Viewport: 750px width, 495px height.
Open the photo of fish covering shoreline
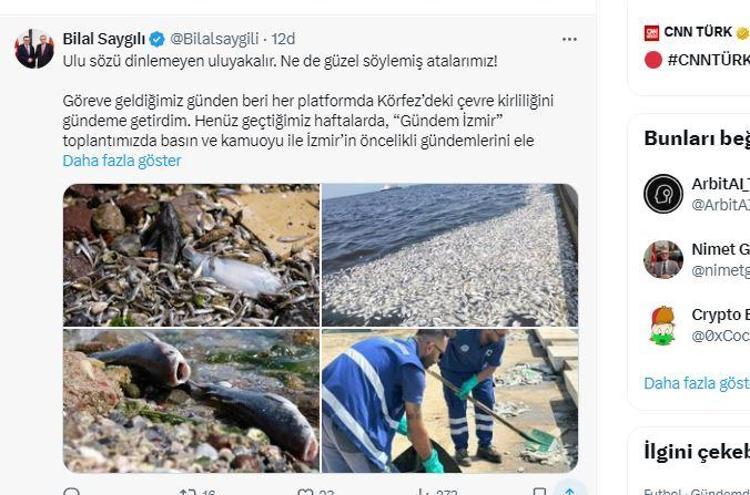pyautogui.click(x=450, y=255)
